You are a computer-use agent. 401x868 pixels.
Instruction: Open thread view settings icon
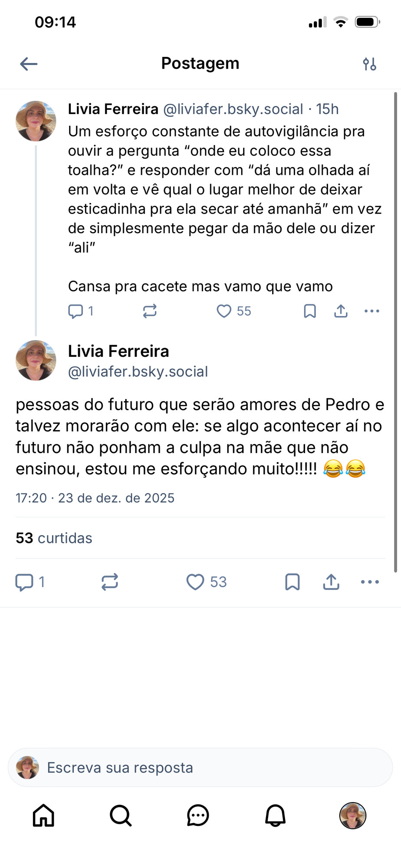pyautogui.click(x=369, y=64)
